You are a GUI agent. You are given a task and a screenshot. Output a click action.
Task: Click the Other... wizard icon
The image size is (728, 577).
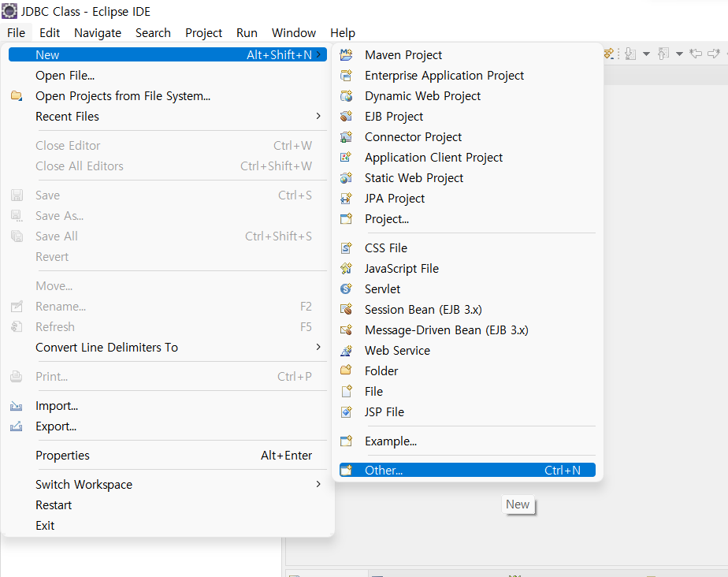click(x=346, y=470)
